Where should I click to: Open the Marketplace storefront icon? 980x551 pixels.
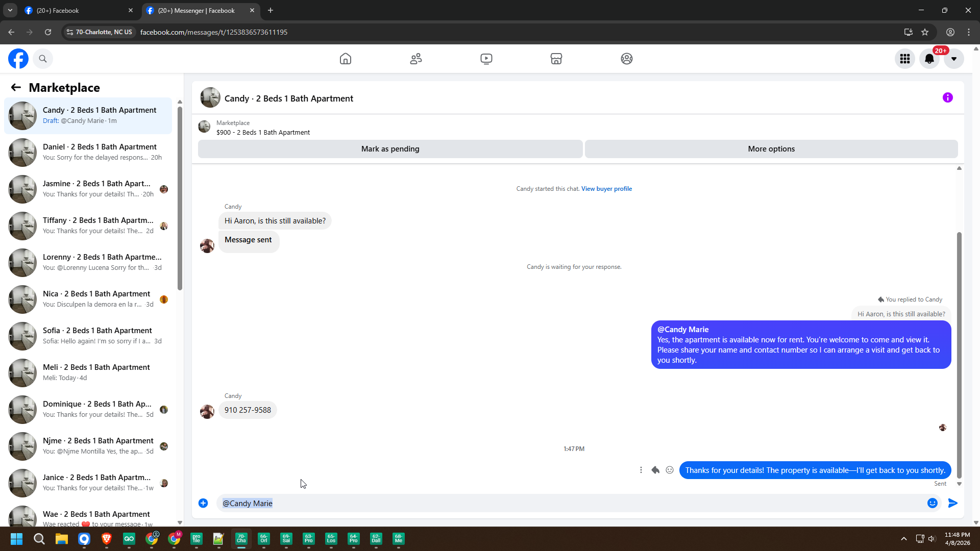click(x=556, y=59)
